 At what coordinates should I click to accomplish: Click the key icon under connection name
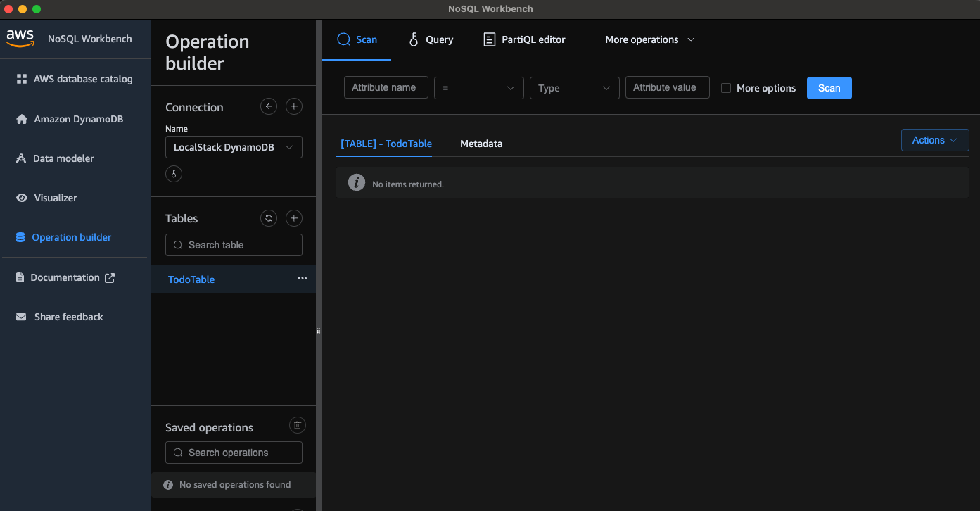pos(174,173)
